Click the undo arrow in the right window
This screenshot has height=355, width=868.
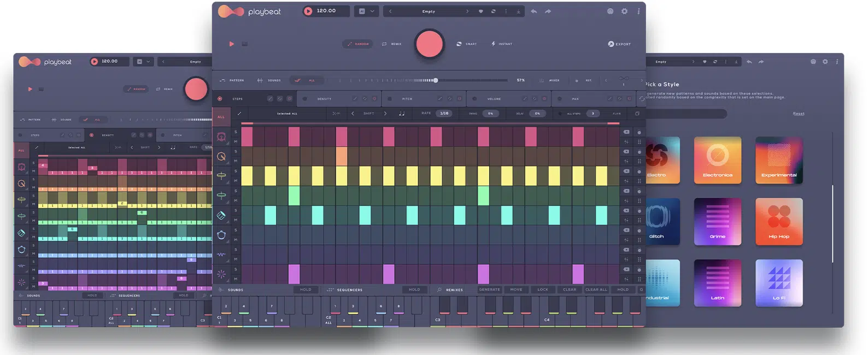point(749,62)
